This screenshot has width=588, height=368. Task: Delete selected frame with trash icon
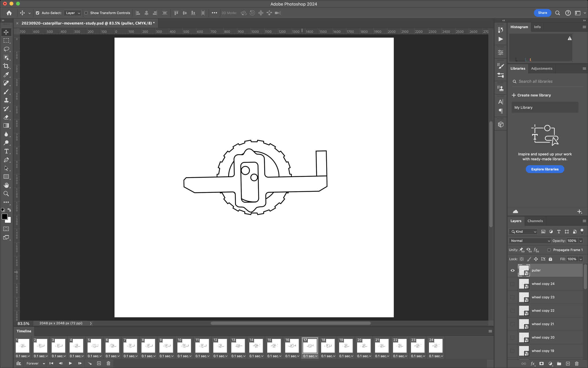[x=108, y=363]
